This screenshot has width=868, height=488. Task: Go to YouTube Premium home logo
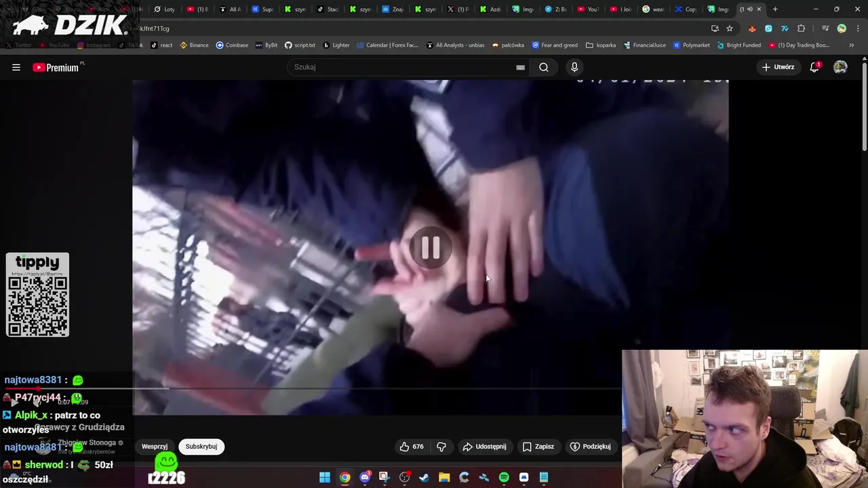point(57,67)
